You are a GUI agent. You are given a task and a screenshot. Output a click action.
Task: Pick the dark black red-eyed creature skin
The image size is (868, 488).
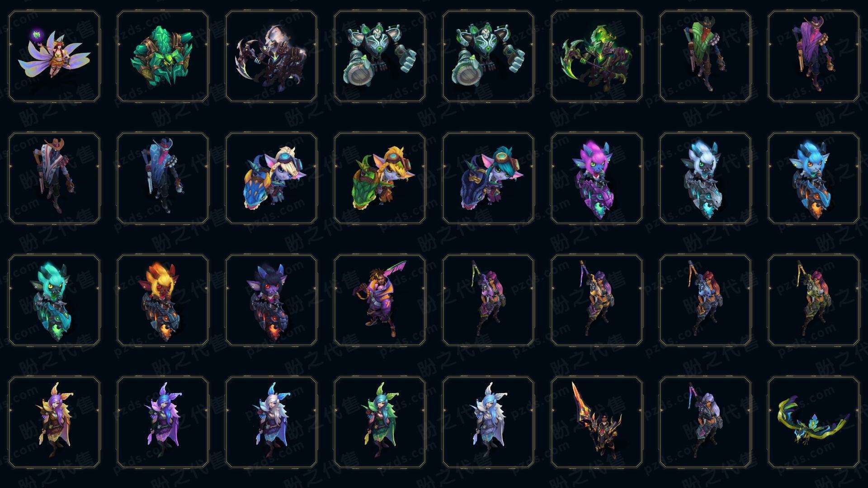(271, 300)
